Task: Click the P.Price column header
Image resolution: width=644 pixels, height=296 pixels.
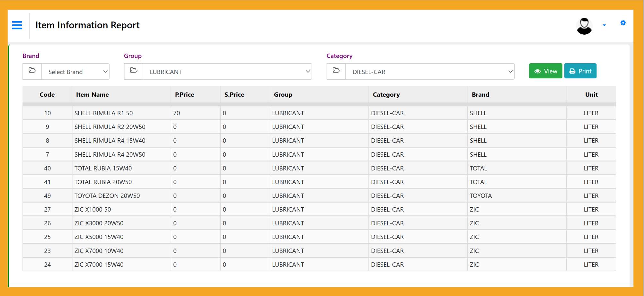Action: point(185,95)
